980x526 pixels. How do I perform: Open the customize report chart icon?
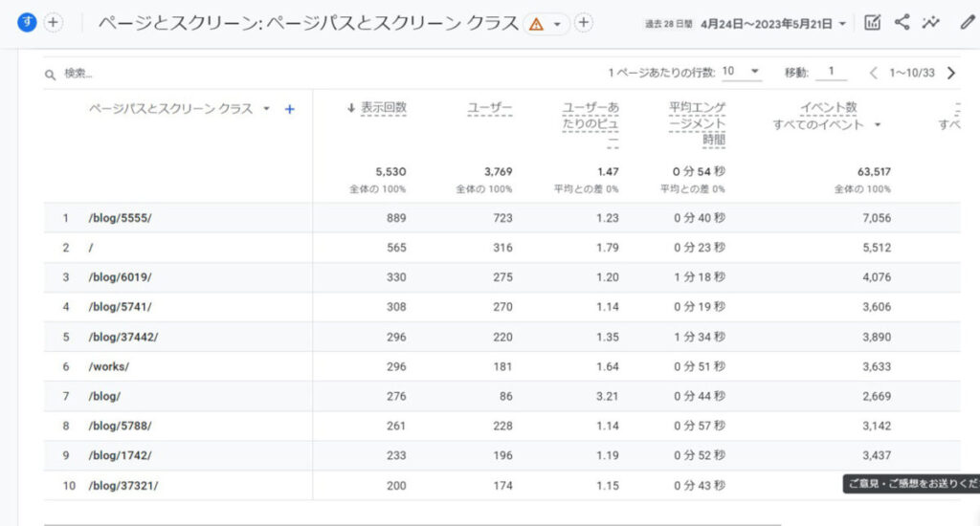click(x=872, y=23)
